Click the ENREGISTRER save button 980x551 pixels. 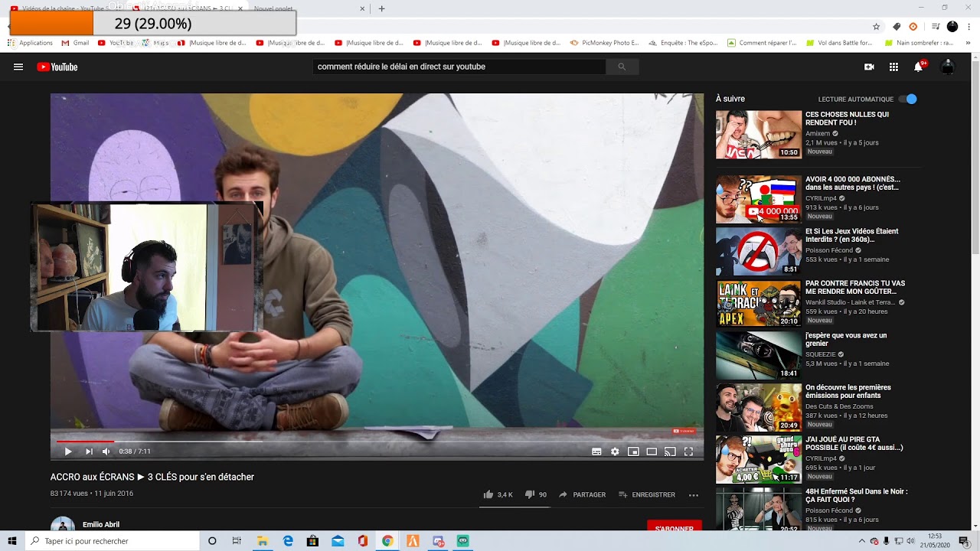pyautogui.click(x=647, y=495)
